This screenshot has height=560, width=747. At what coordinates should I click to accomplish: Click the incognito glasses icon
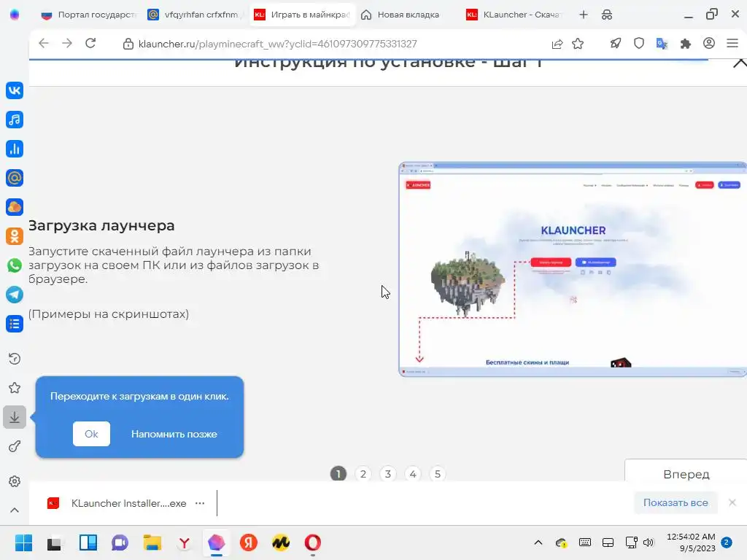607,15
